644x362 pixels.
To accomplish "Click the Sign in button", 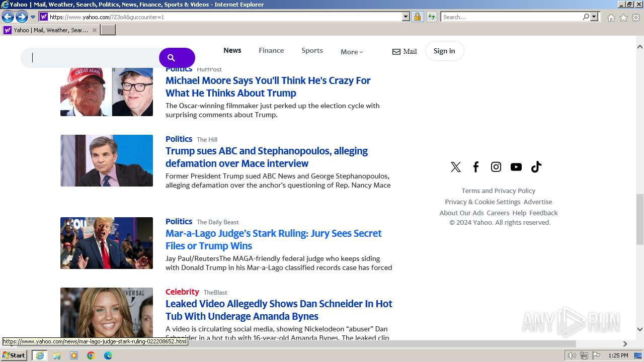I will 444,51.
